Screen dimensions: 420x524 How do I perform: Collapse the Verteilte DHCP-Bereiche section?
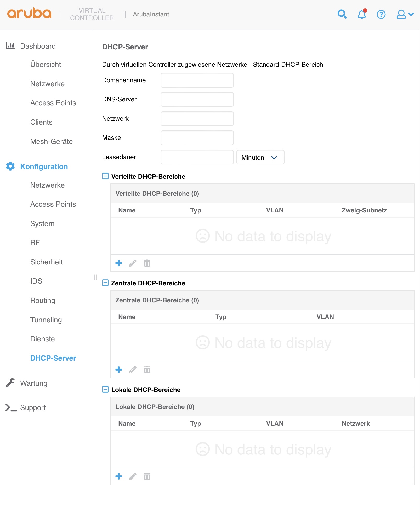click(105, 176)
